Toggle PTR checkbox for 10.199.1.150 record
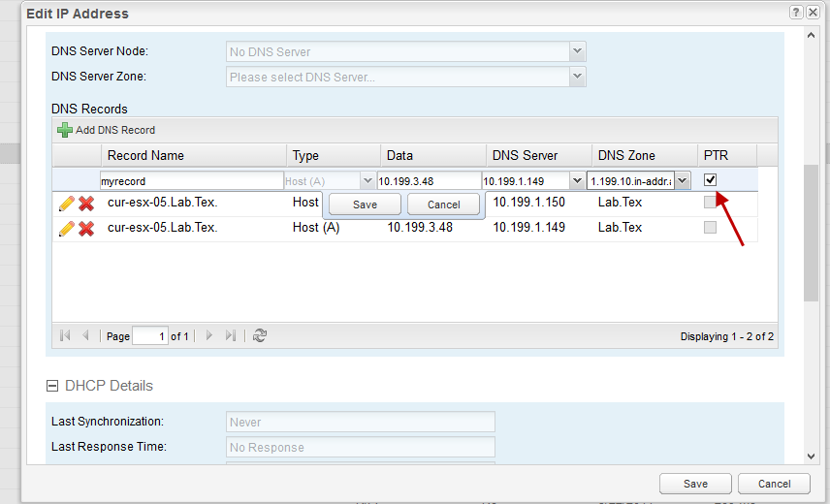Screen dimensions: 830x504 point(710,202)
